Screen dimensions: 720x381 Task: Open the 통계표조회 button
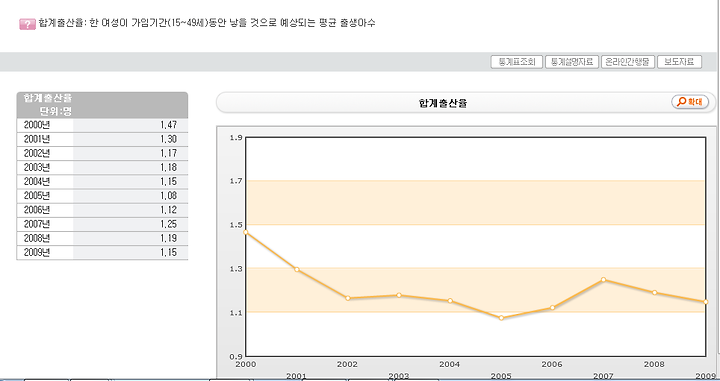pos(517,62)
